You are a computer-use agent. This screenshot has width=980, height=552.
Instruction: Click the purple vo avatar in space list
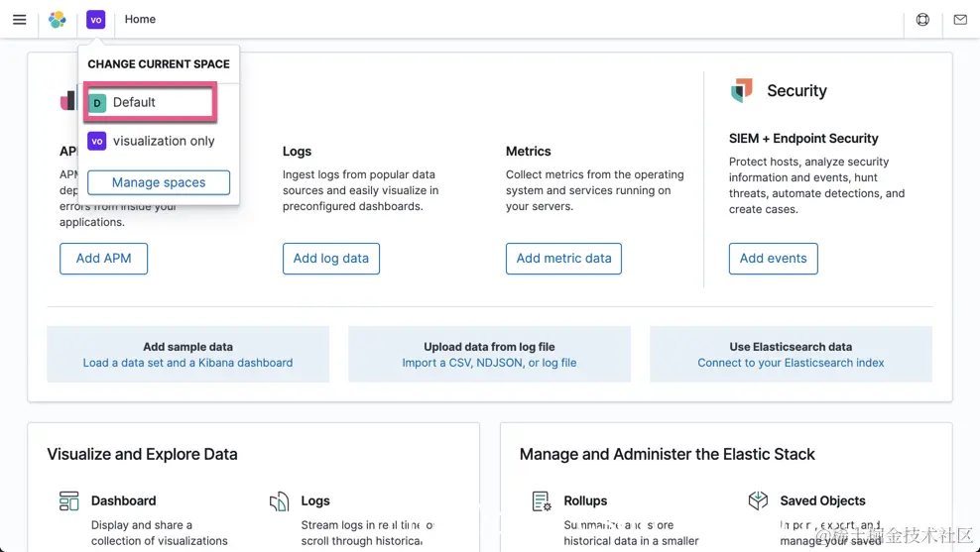tap(97, 141)
